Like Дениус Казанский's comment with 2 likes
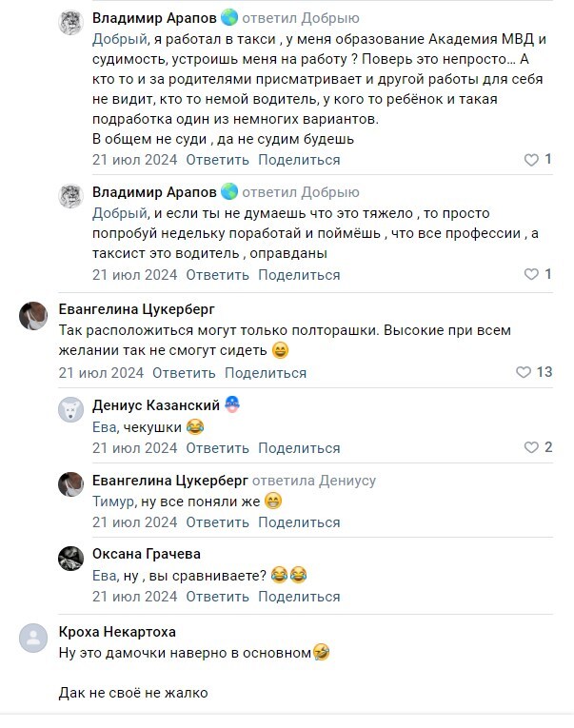The width and height of the screenshot is (574, 728). point(532,447)
